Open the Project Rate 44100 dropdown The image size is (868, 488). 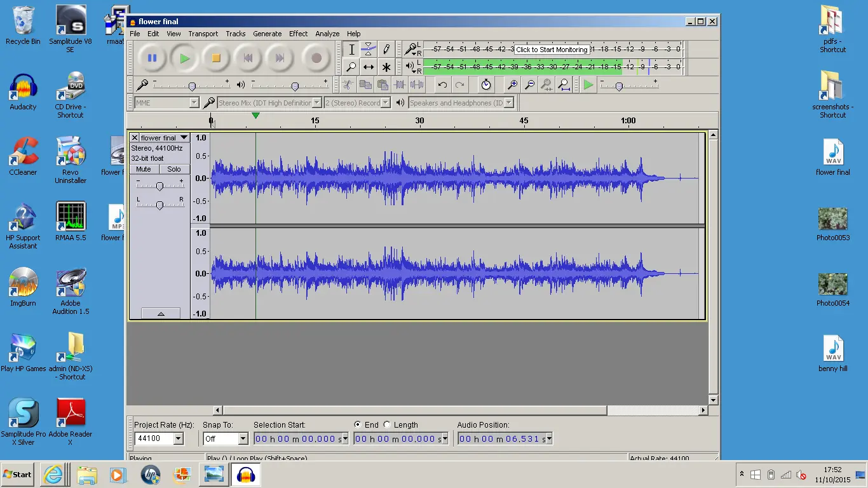(x=178, y=439)
